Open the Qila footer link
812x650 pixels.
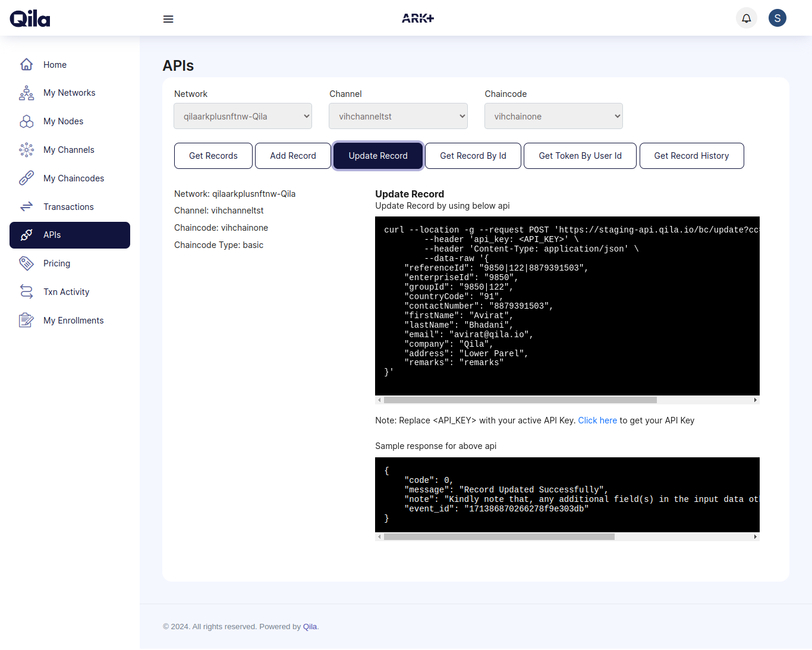pos(310,626)
